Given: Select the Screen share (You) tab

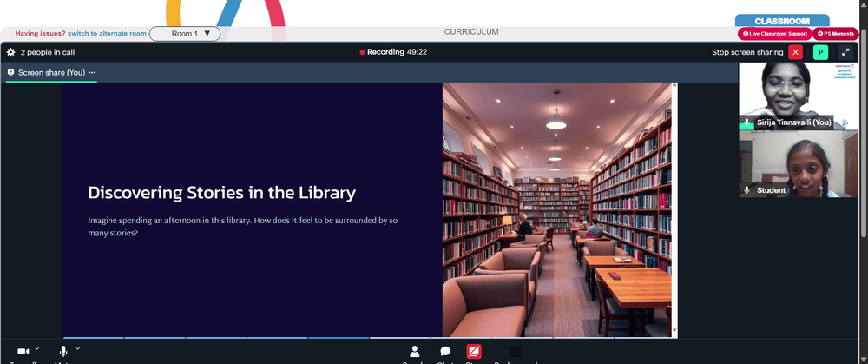Looking at the screenshot, I should (51, 73).
